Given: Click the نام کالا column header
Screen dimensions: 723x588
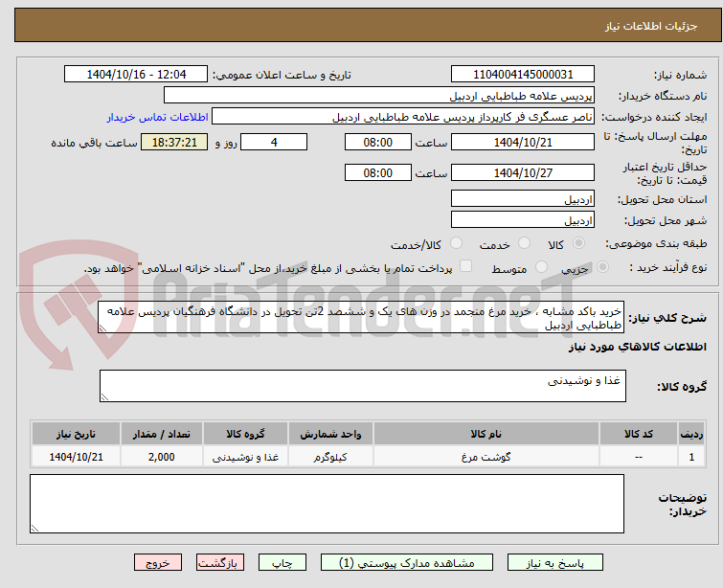Looking at the screenshot, I should pyautogui.click(x=486, y=434).
